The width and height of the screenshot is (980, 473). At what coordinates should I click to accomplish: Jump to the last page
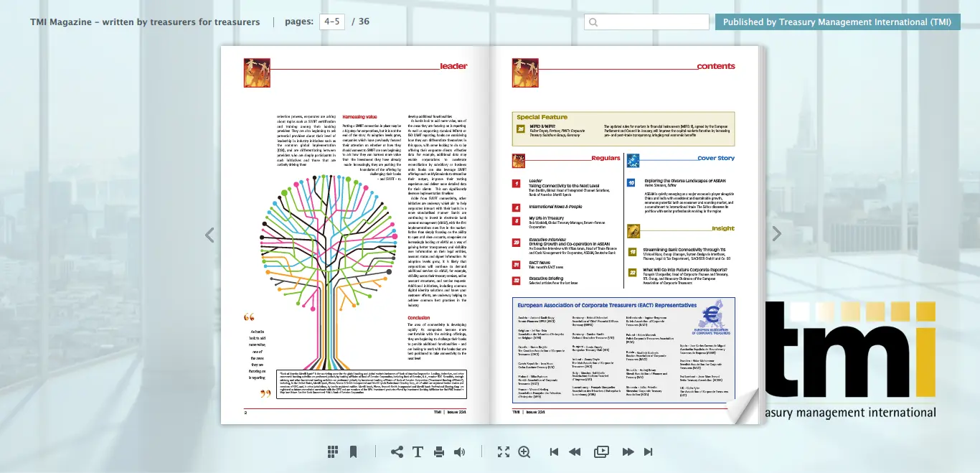coord(649,451)
